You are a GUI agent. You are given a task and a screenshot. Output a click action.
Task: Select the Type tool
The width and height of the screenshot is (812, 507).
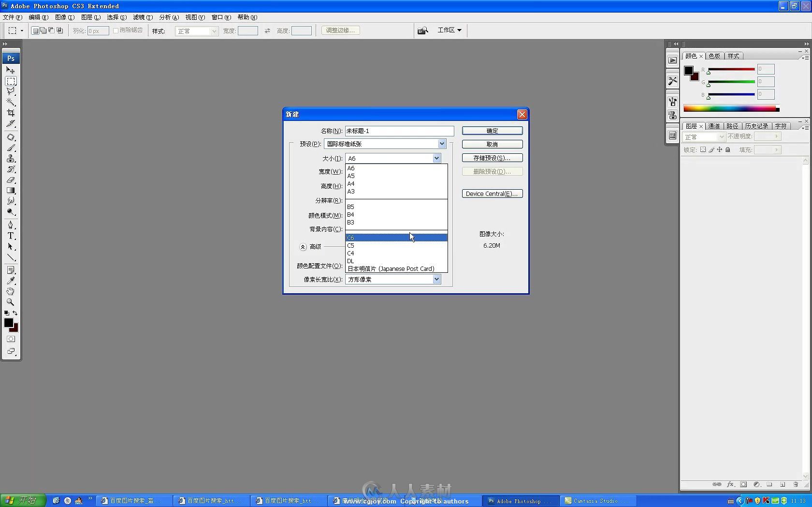[11, 236]
